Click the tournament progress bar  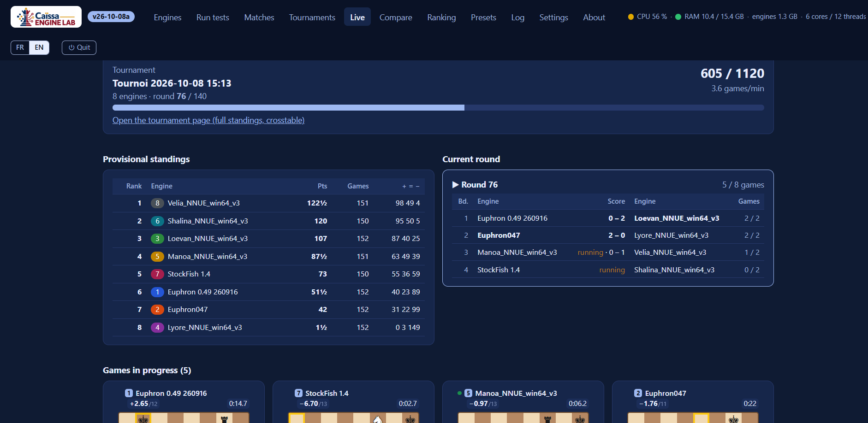(x=438, y=108)
